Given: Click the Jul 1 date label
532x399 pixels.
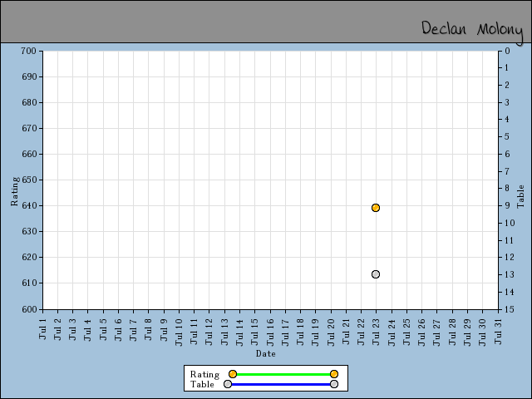Looking at the screenshot, I should (x=42, y=329).
